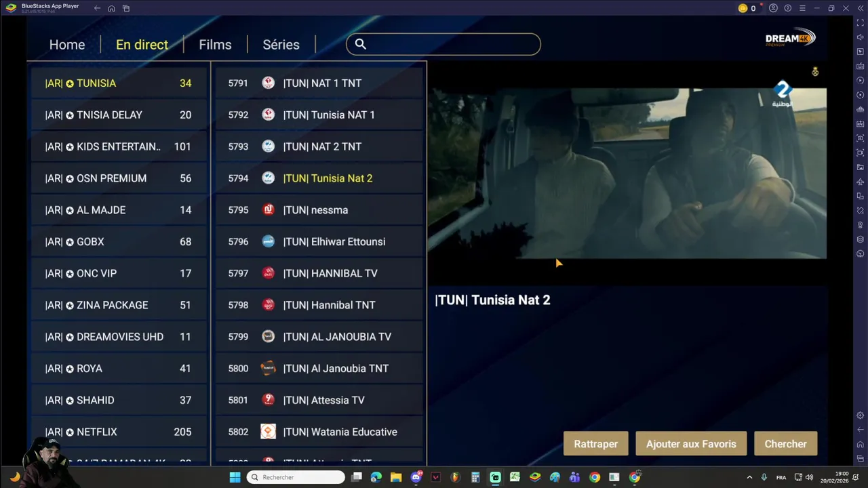This screenshot has width=868, height=488.
Task: Open the Séries tab
Action: point(281,45)
